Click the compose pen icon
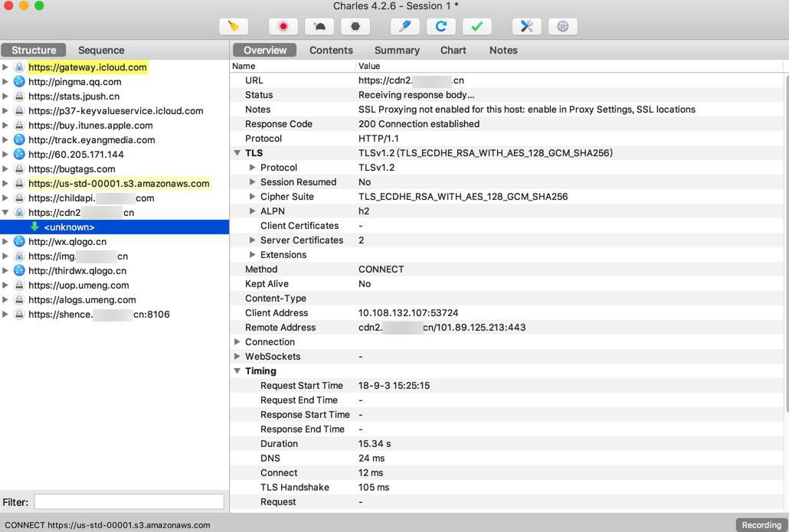This screenshot has width=789, height=532. point(405,26)
